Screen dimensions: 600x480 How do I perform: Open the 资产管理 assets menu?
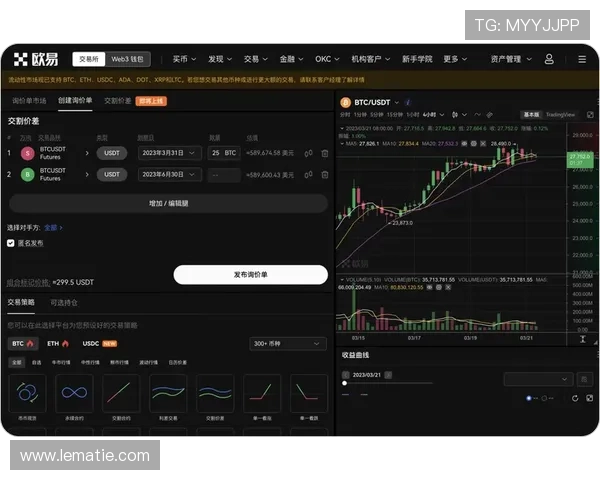511,59
